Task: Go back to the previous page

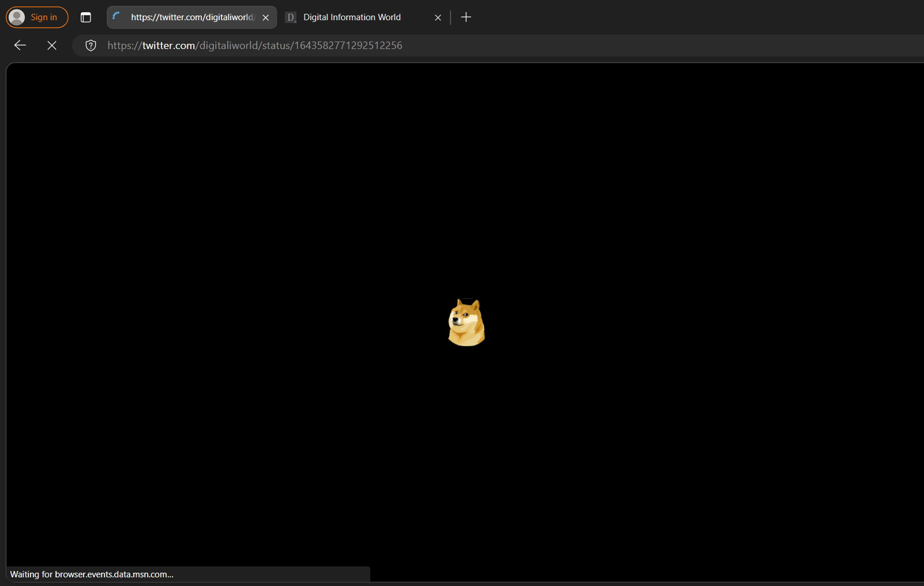Action: (20, 46)
